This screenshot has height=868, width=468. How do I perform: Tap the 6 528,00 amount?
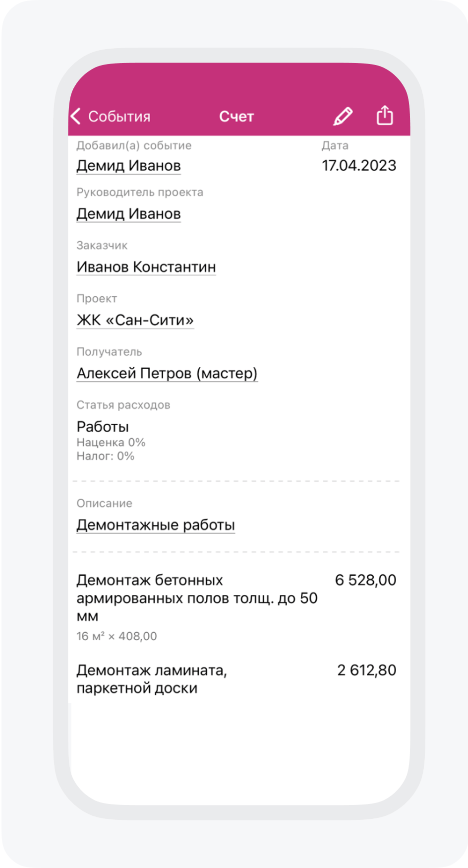tap(366, 580)
